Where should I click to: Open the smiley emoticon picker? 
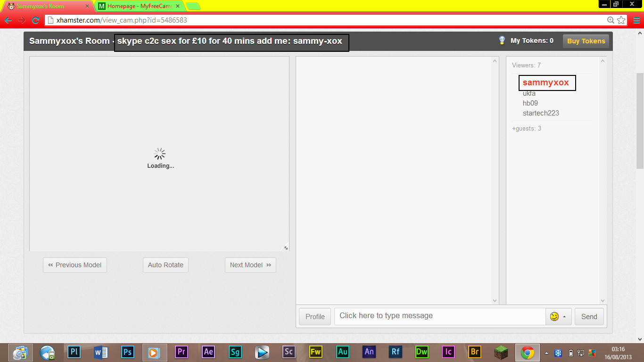click(x=554, y=317)
